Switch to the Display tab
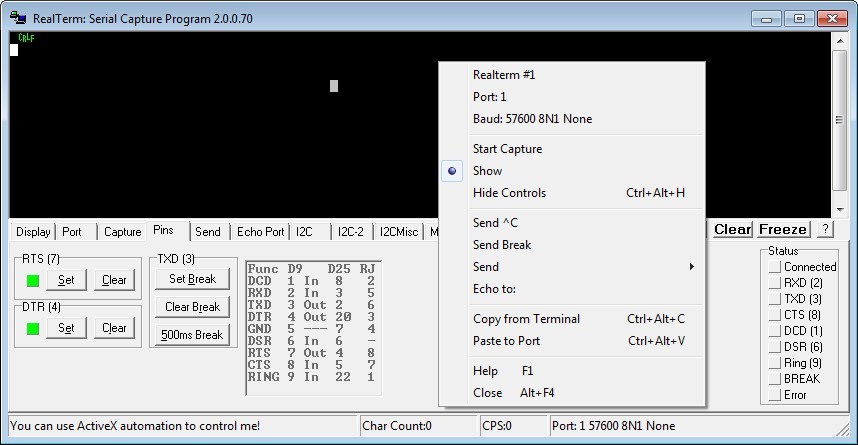 tap(33, 232)
